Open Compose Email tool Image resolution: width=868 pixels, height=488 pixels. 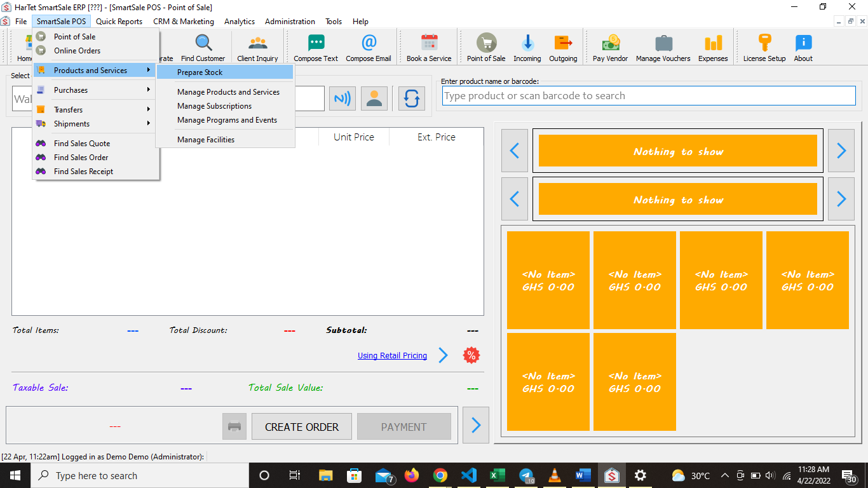coord(369,48)
